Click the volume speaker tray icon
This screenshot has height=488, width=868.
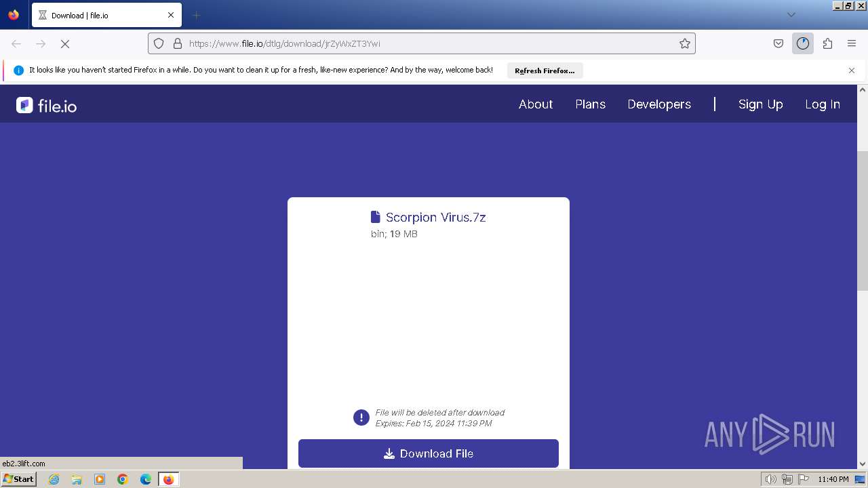(770, 479)
